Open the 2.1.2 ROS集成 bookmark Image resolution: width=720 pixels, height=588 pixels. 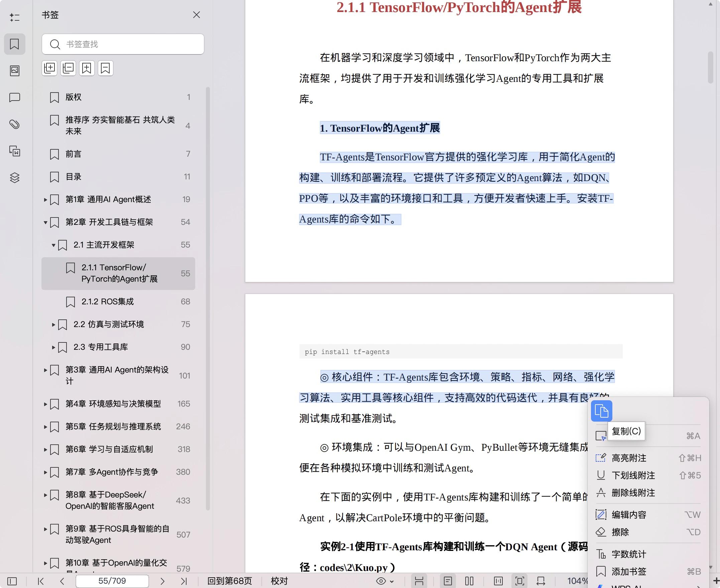pos(118,302)
